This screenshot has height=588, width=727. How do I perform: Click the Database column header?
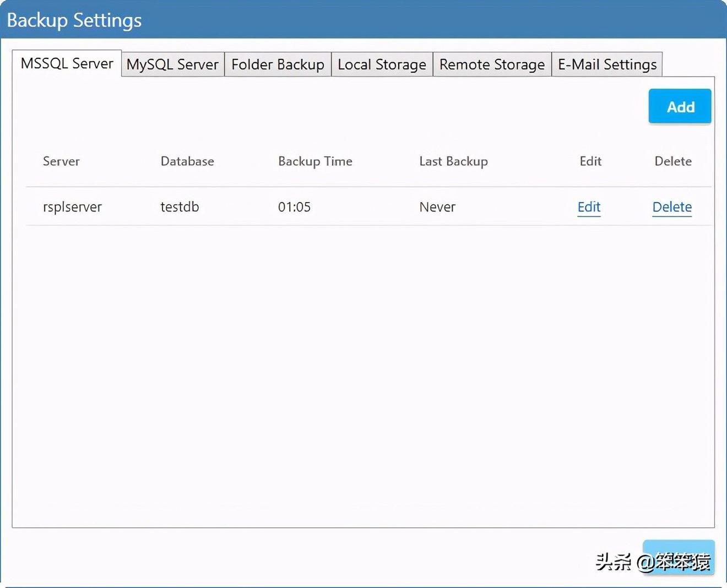[x=187, y=161]
